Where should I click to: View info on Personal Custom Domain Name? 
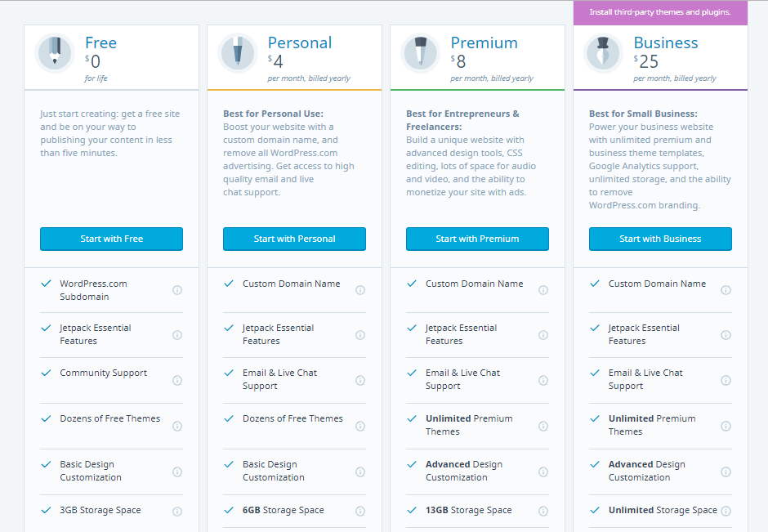360,290
